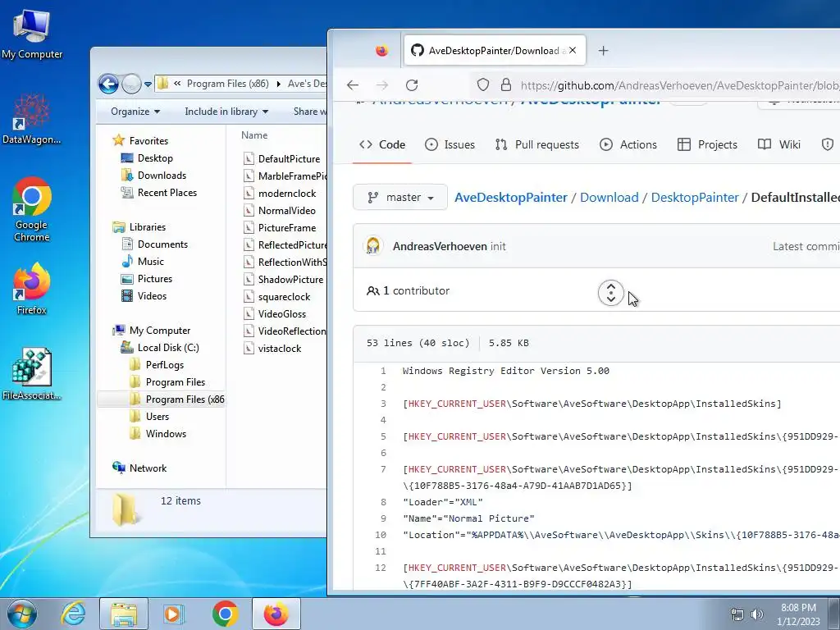Click the Name column header
Image resolution: width=840 pixels, height=630 pixels.
point(254,135)
